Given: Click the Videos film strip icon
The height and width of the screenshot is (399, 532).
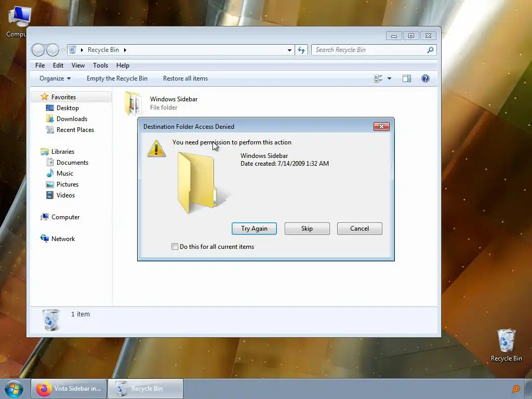Looking at the screenshot, I should 50,195.
